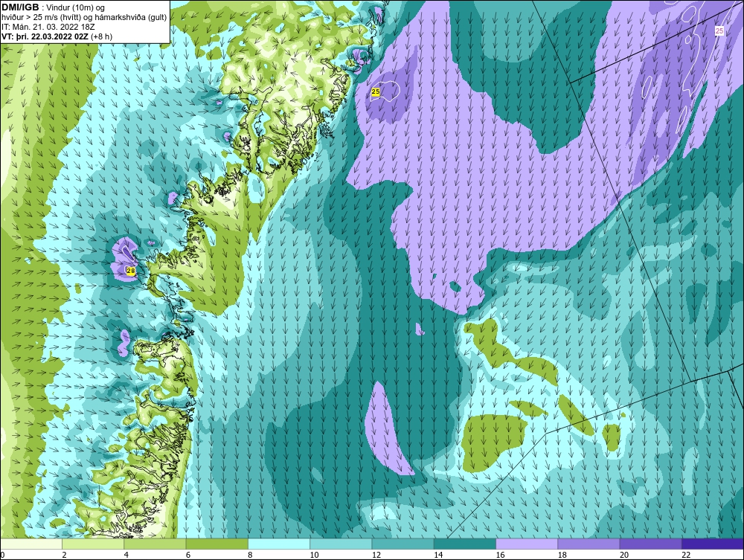Click the legend tick label 14

pyautogui.click(x=438, y=555)
